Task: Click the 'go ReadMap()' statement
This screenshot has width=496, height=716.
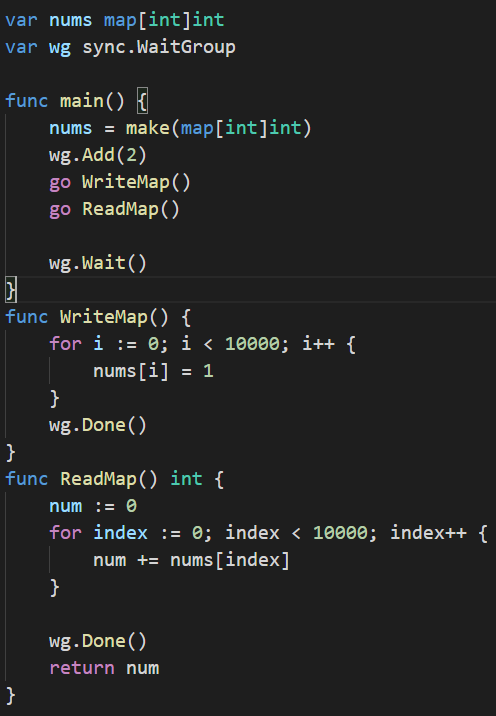Action: pos(114,209)
